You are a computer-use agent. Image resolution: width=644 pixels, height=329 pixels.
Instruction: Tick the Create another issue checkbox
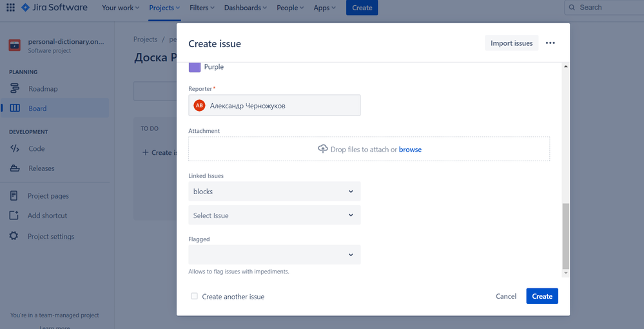point(194,296)
